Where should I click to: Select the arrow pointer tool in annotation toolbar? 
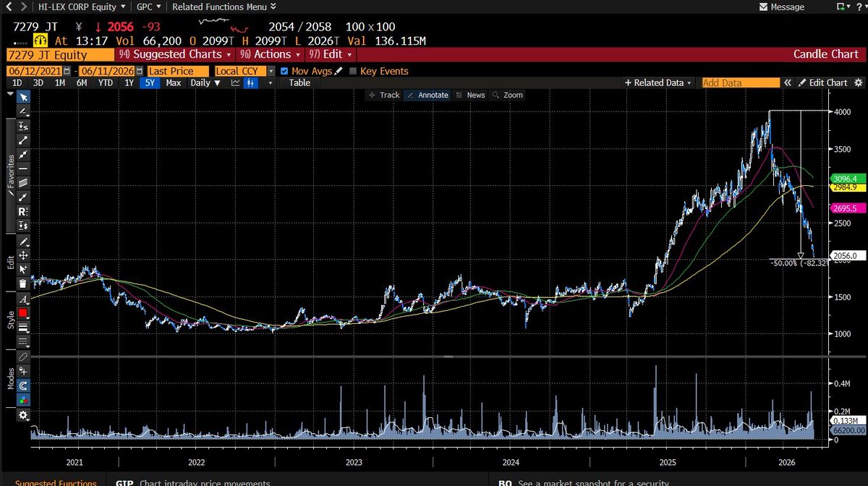click(x=23, y=98)
